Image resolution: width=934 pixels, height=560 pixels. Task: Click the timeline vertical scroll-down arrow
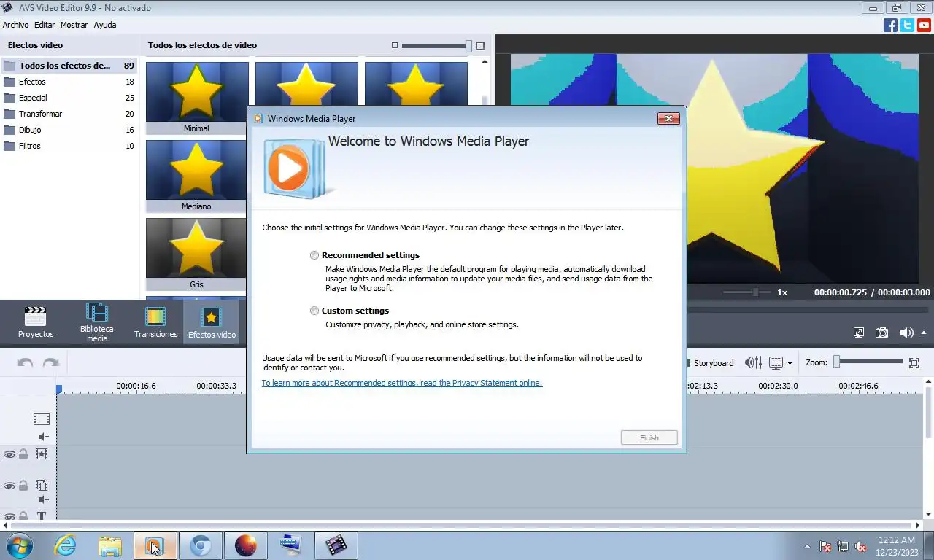point(929,515)
